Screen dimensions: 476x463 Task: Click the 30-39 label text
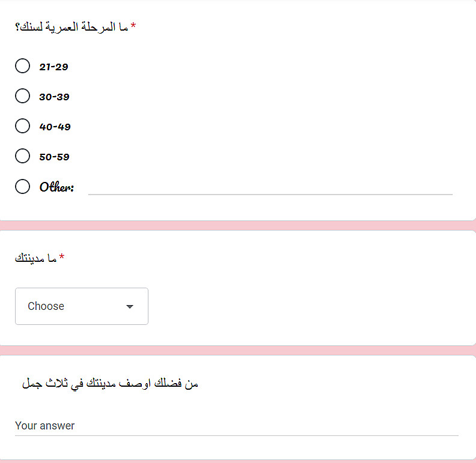pos(54,97)
